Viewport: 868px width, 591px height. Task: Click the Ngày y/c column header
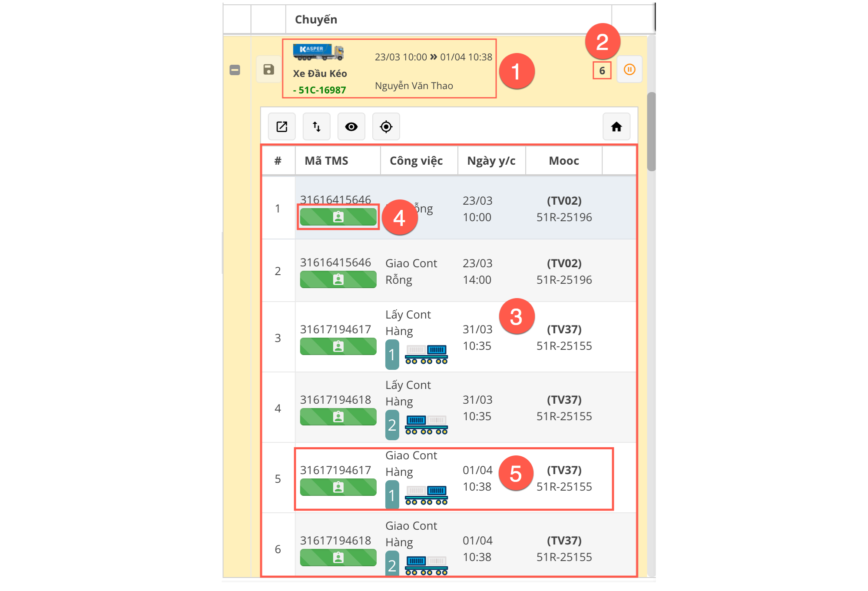491,161
